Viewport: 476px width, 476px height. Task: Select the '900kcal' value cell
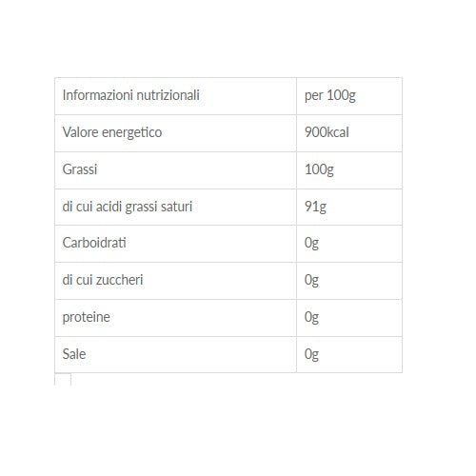[349, 133]
